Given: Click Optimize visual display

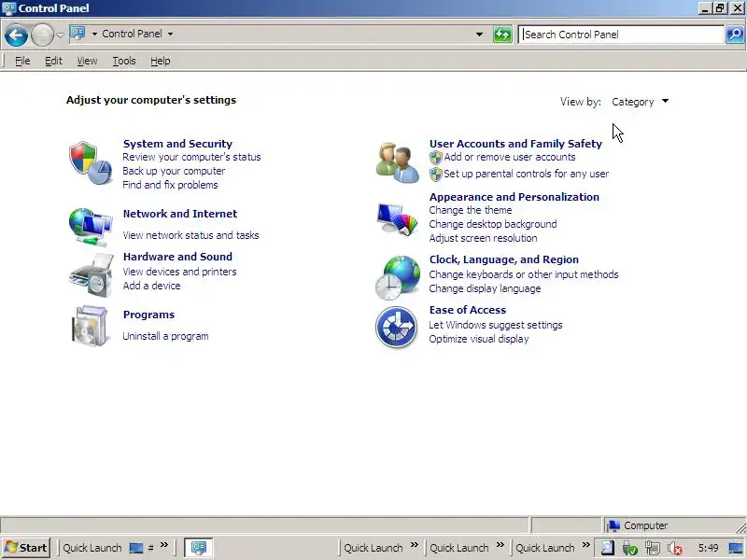Looking at the screenshot, I should click(x=478, y=339).
